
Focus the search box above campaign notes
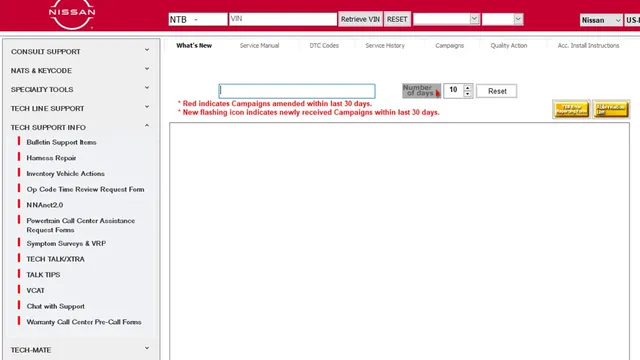tap(297, 91)
